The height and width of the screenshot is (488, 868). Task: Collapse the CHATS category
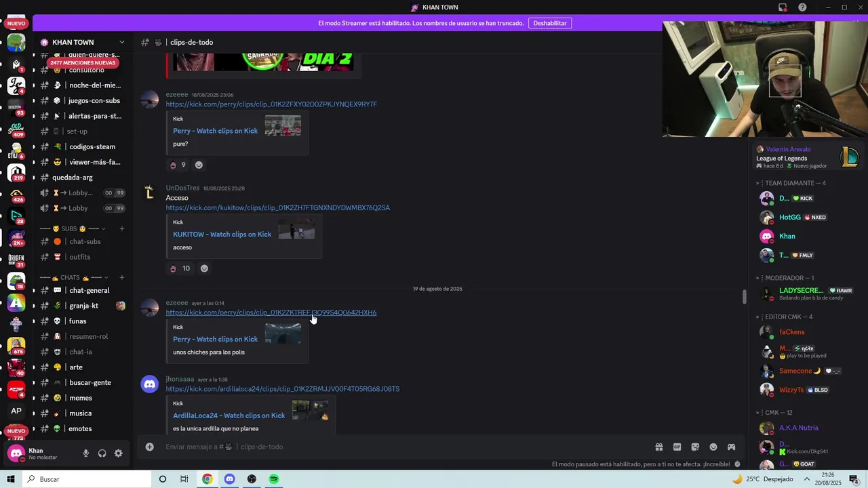pos(75,277)
